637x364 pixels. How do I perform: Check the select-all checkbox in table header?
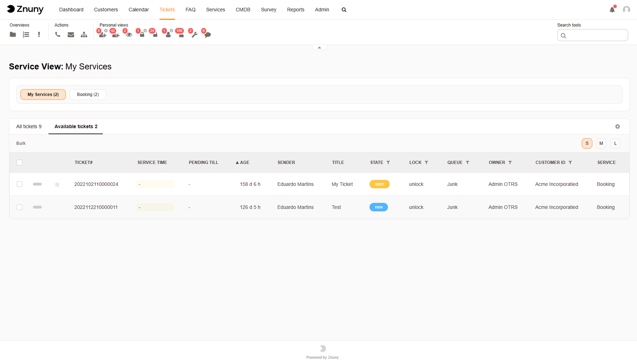pyautogui.click(x=19, y=163)
